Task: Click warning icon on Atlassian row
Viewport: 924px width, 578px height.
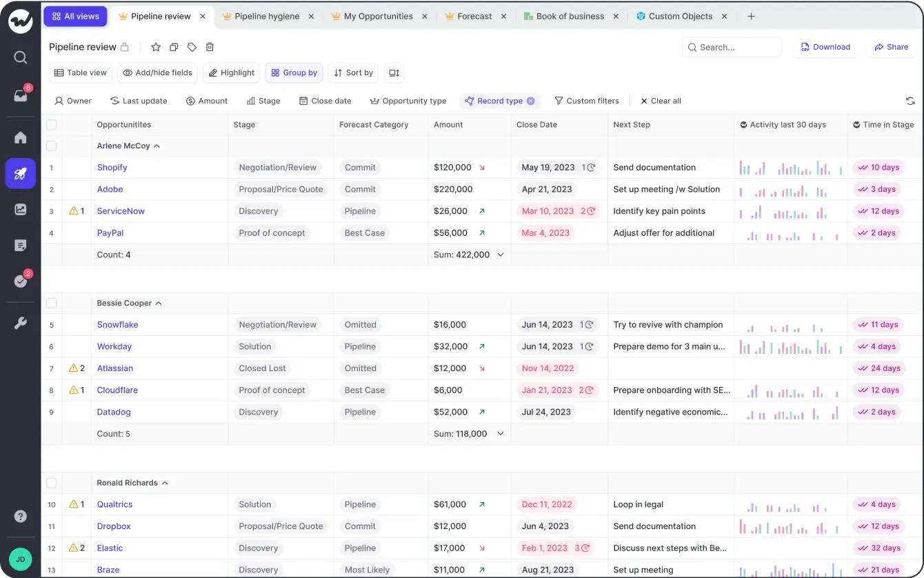Action: [x=74, y=368]
